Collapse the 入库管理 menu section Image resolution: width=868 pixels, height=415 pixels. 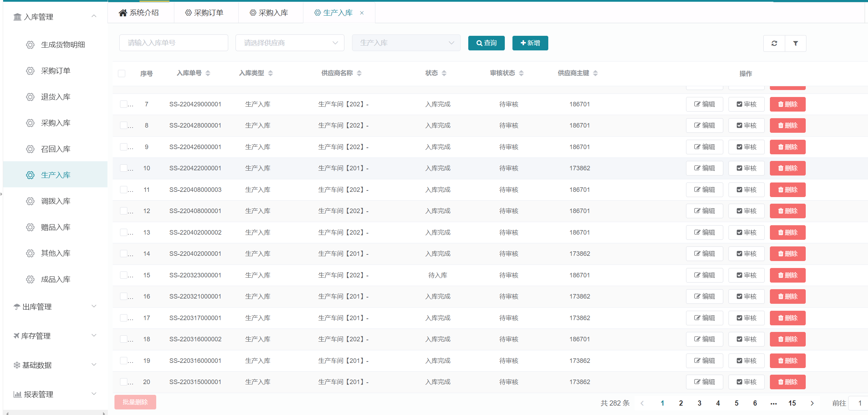(55, 17)
